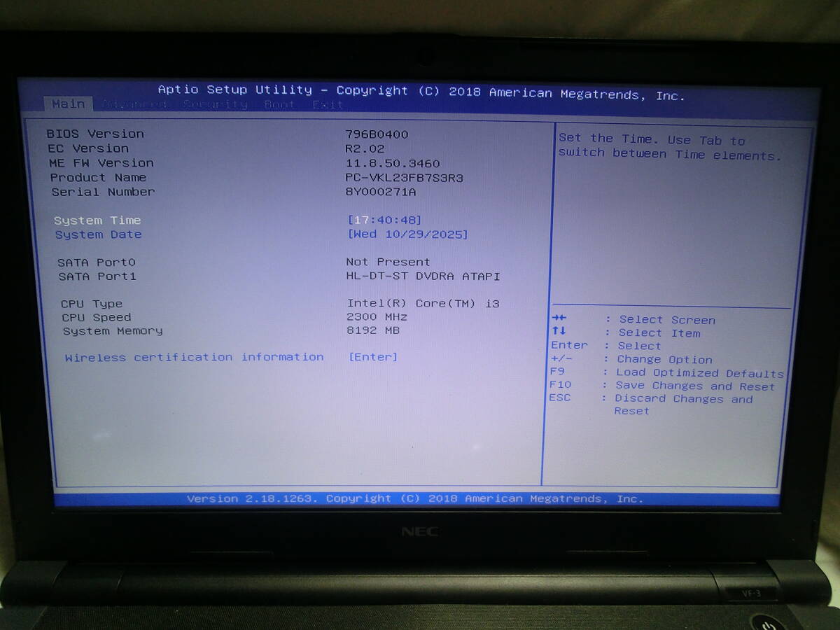
Task: Click the Select Screen hint
Action: pos(667,320)
